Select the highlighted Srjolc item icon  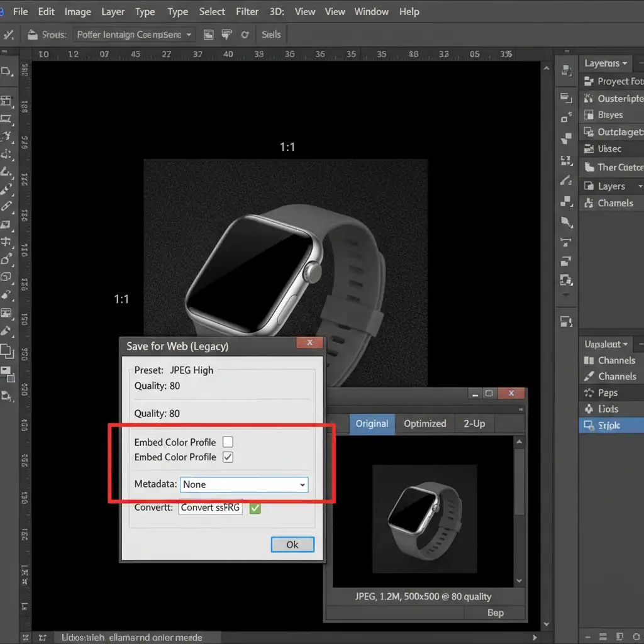tap(589, 426)
